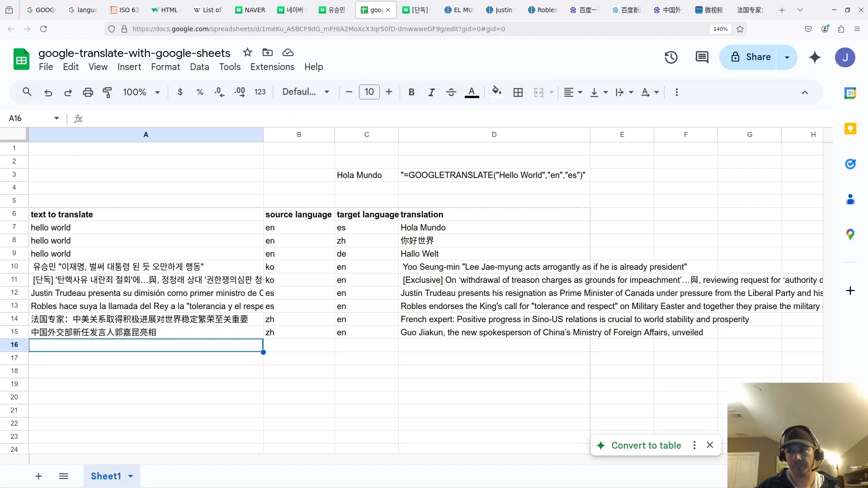This screenshot has width=868, height=488.
Task: Open the Data menu
Action: (199, 67)
